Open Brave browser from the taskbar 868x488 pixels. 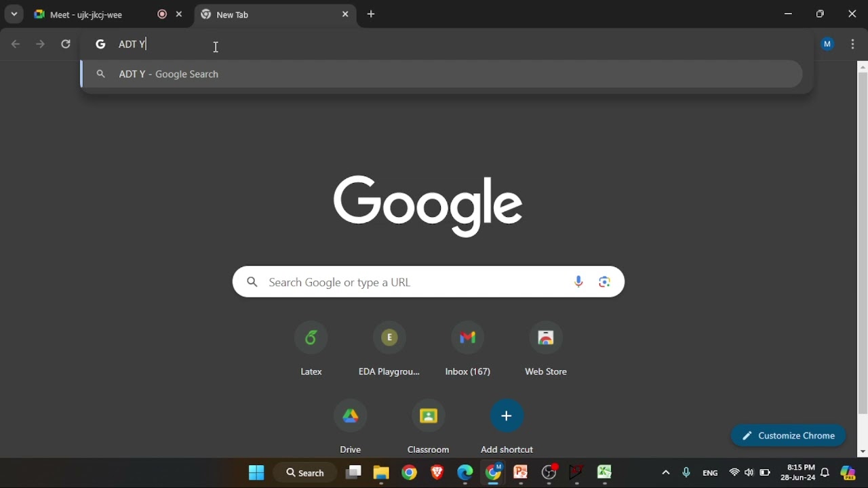(437, 473)
